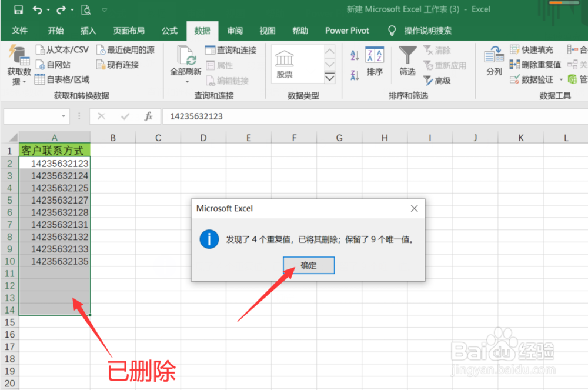The width and height of the screenshot is (588, 390).
Task: Expand the data types gallery
Action: [x=330, y=78]
